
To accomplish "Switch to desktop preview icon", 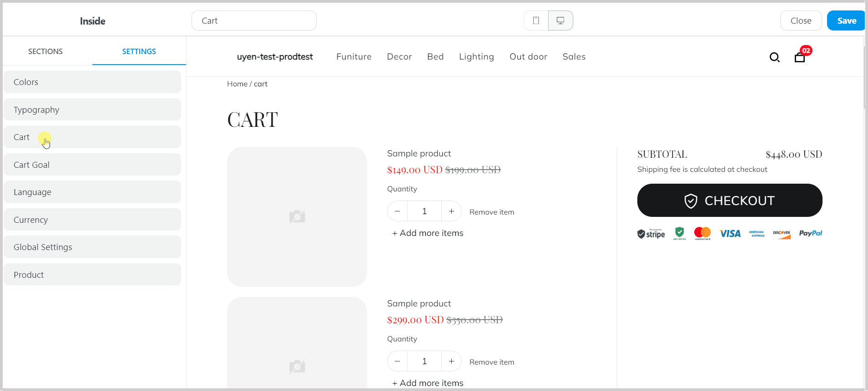I will tap(560, 20).
